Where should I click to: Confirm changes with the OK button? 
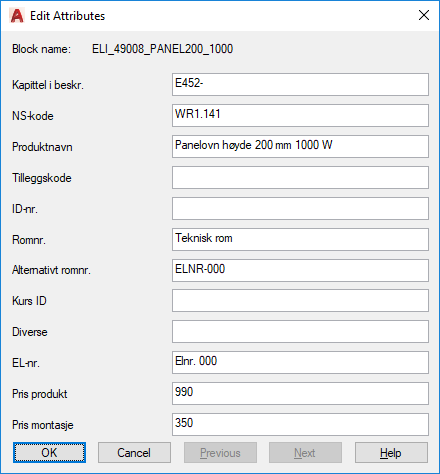(49, 453)
